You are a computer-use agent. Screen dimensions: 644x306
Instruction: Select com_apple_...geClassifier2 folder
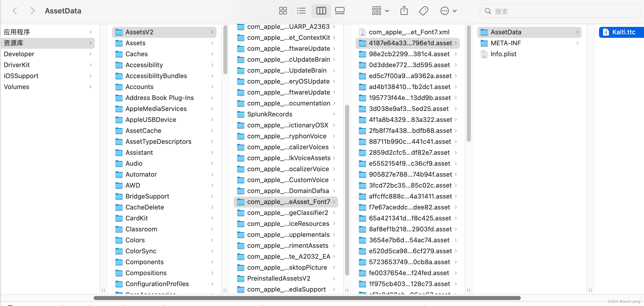coord(286,213)
